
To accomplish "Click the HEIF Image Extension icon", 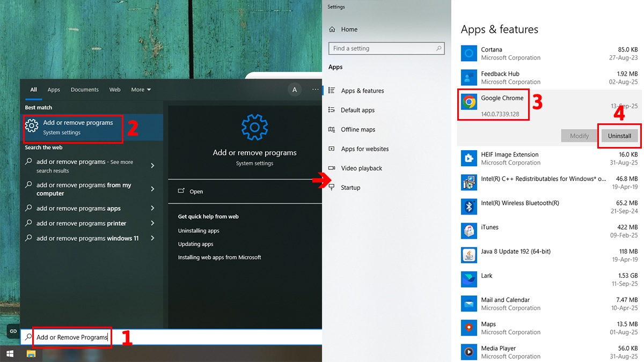I will 469,158.
